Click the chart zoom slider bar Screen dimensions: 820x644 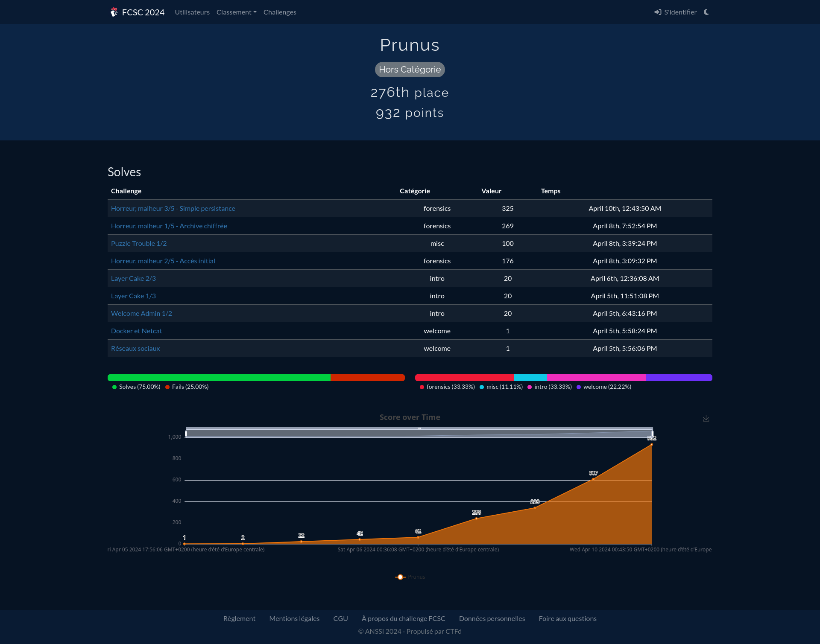pyautogui.click(x=419, y=433)
